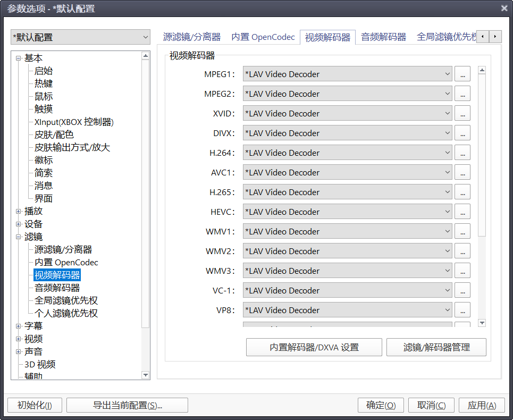Switch to the 内置 OpenCodec tab
This screenshot has width=513, height=420.
pyautogui.click(x=263, y=37)
